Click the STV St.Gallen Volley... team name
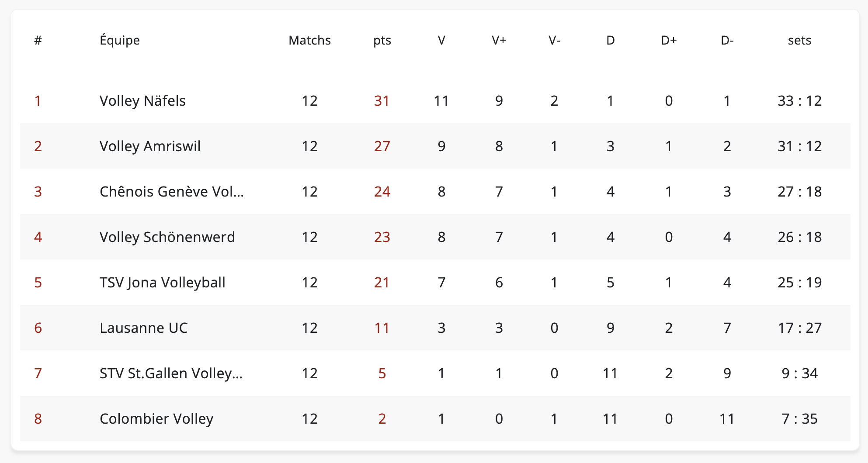868x463 pixels. [170, 373]
